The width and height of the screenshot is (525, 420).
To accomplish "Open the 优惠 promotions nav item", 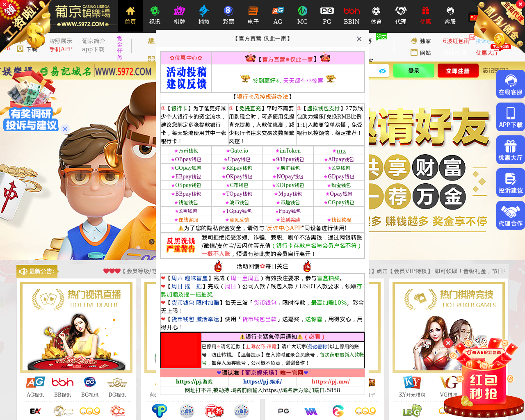I will coord(425,16).
